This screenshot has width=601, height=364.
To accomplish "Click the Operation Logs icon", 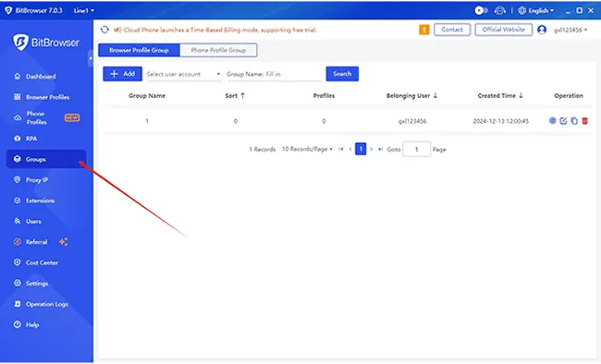I will pos(18,304).
